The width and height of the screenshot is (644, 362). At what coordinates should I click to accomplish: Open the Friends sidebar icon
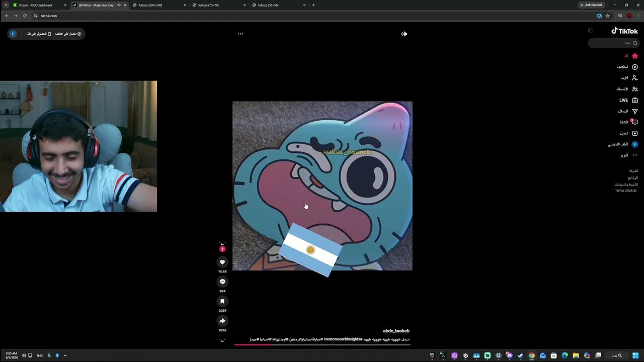pos(634,89)
